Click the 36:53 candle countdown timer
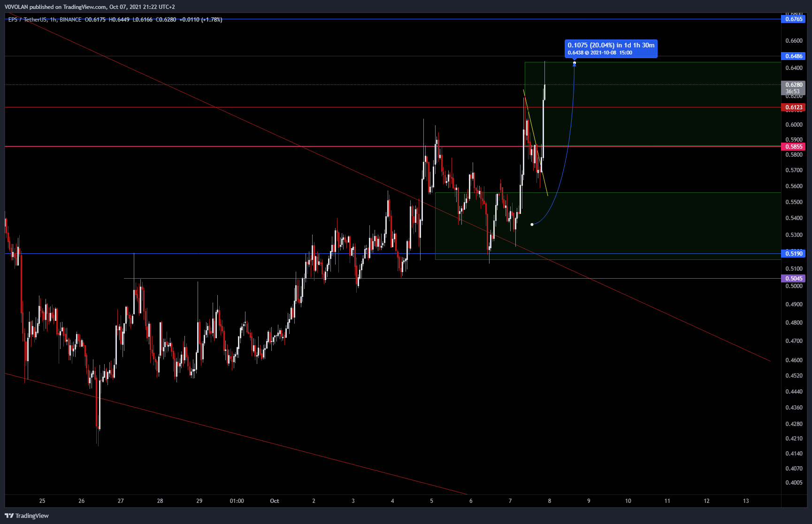Screen dimensions: 812x524 point(793,91)
